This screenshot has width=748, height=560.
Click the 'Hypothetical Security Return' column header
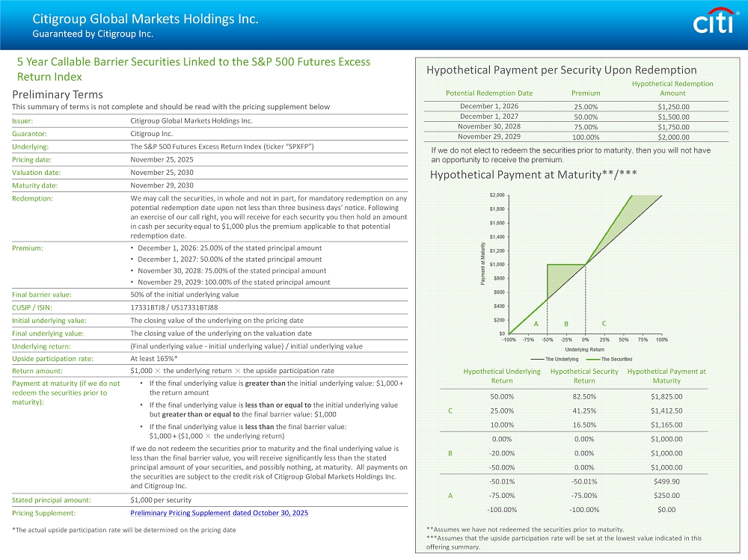pos(584,375)
